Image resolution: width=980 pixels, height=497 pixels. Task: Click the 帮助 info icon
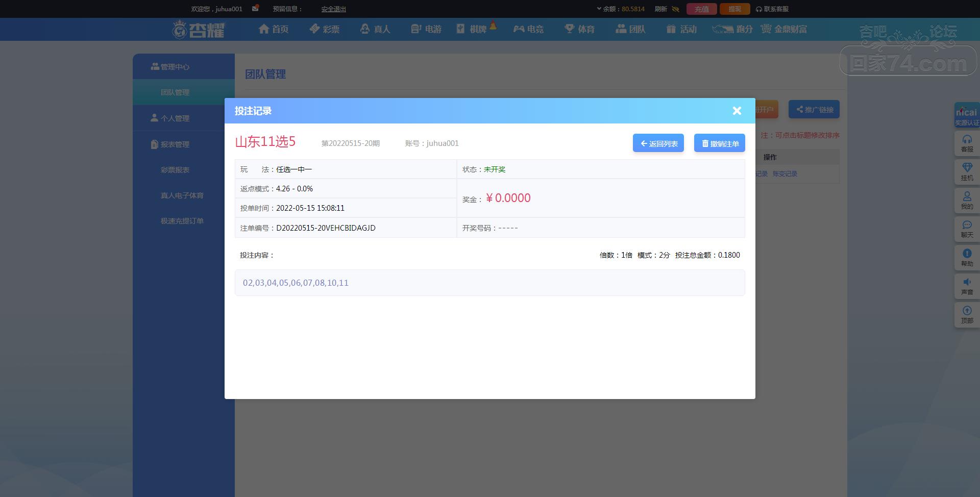coord(967,253)
